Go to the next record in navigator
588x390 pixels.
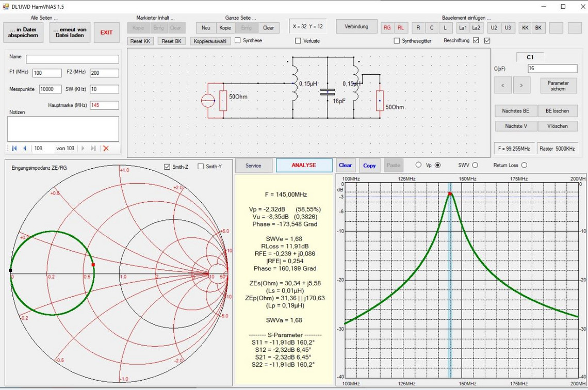83,148
